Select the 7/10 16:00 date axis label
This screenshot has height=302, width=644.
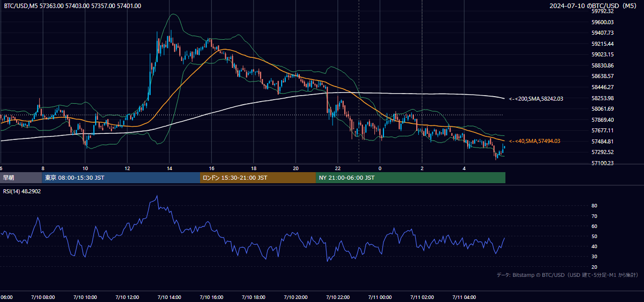[x=211, y=297]
